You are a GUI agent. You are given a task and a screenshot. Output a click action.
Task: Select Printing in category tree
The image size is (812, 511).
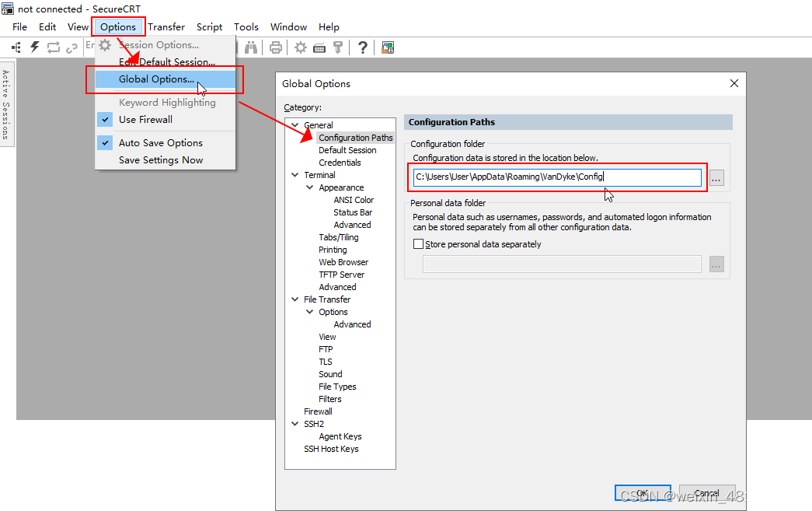coord(333,250)
